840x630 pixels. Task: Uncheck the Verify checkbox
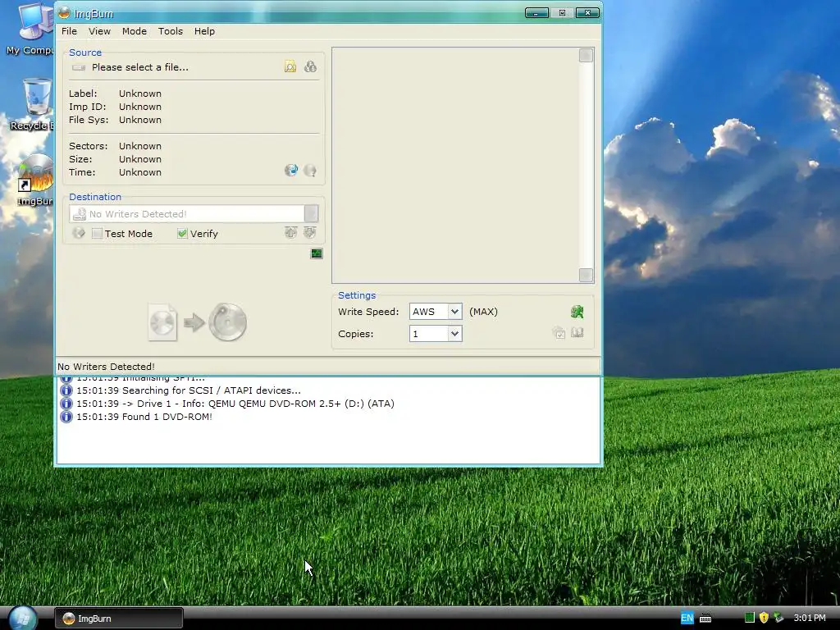click(x=182, y=234)
